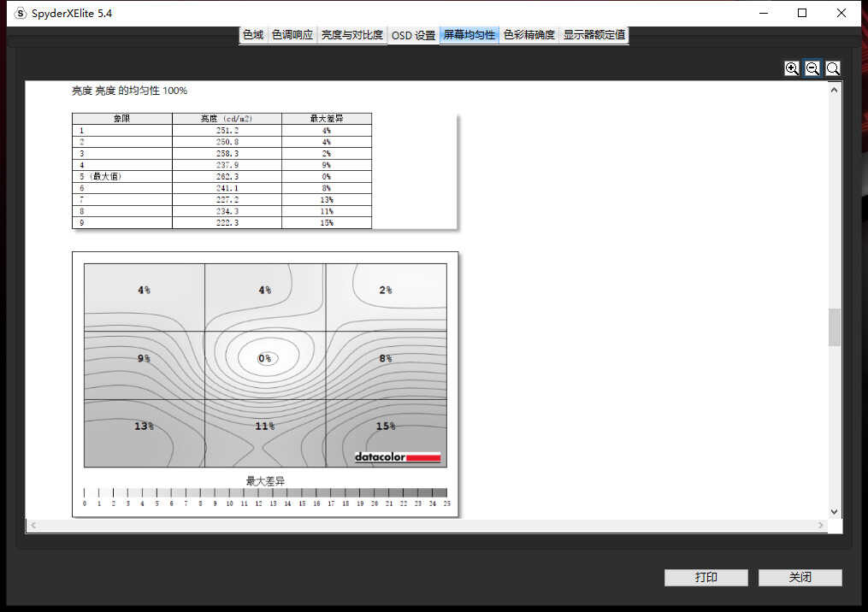Click the vertical scrollbar thumb

tap(835, 327)
